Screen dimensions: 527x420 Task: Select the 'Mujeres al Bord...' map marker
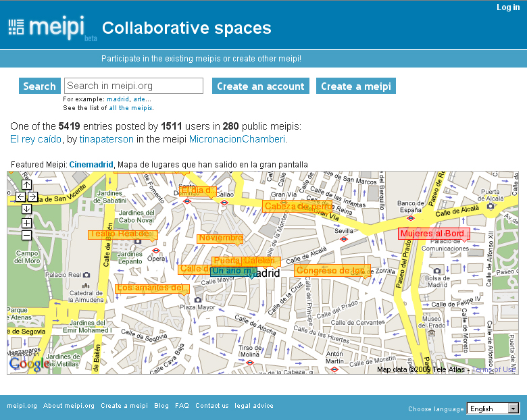point(434,234)
